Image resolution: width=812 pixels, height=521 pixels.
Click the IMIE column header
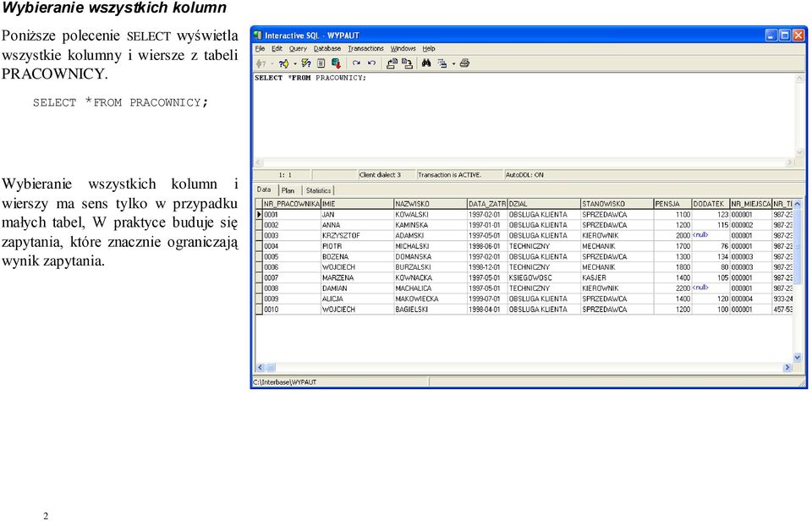357,204
